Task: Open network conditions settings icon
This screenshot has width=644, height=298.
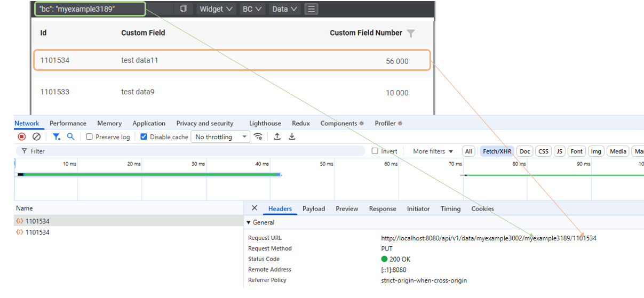Action: point(258,137)
